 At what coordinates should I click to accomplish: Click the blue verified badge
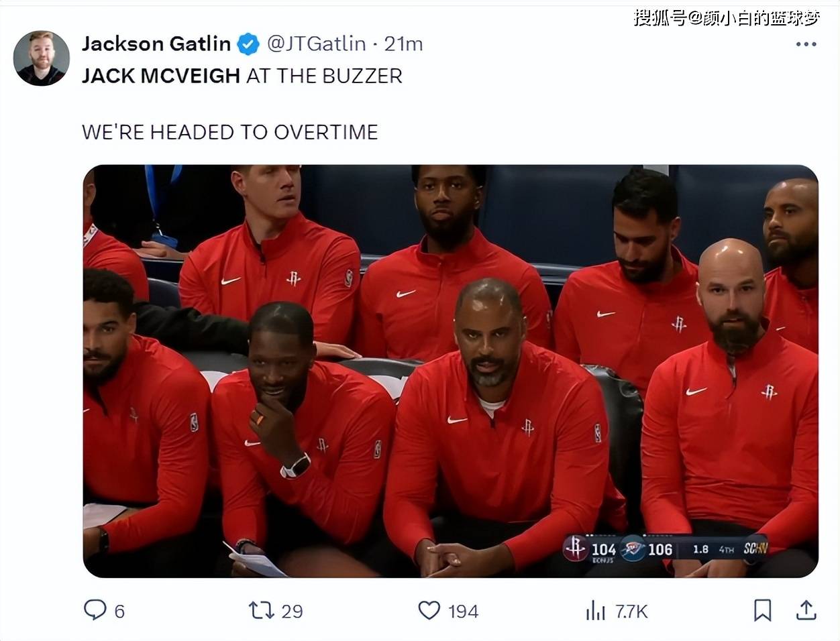point(248,44)
